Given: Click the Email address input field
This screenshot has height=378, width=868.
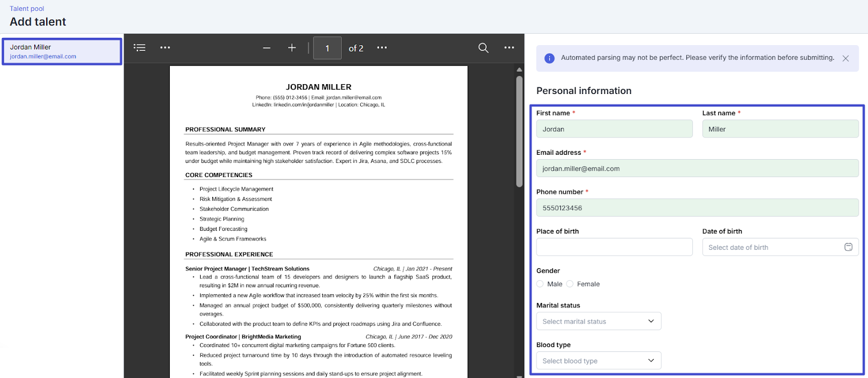Looking at the screenshot, I should click(x=697, y=168).
